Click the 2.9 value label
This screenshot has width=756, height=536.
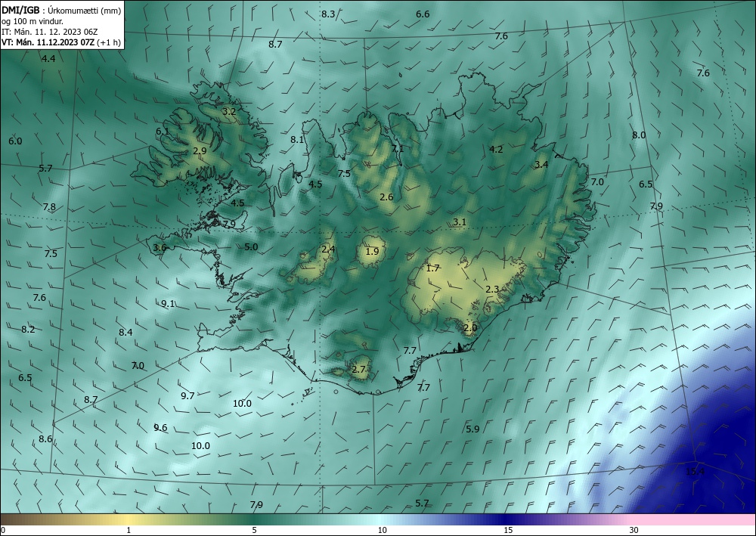(200, 151)
